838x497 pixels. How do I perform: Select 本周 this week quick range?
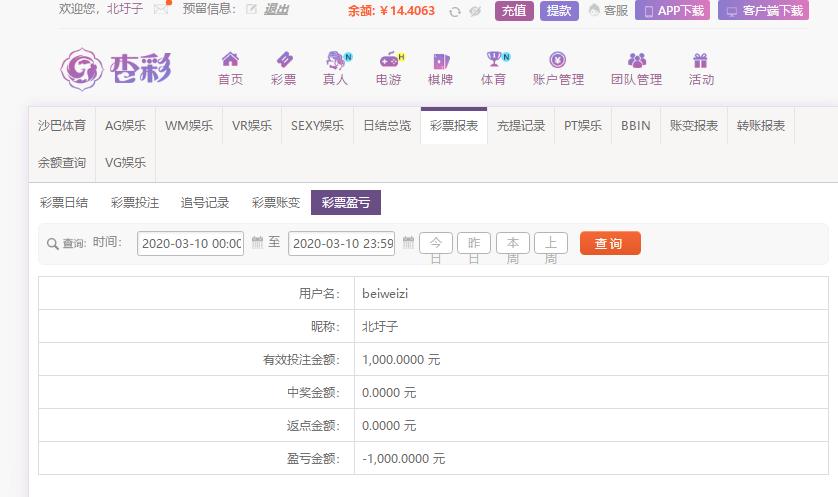coord(513,244)
